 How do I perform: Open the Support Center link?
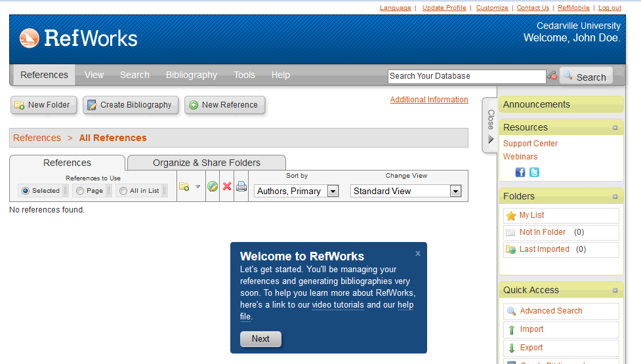pos(530,144)
